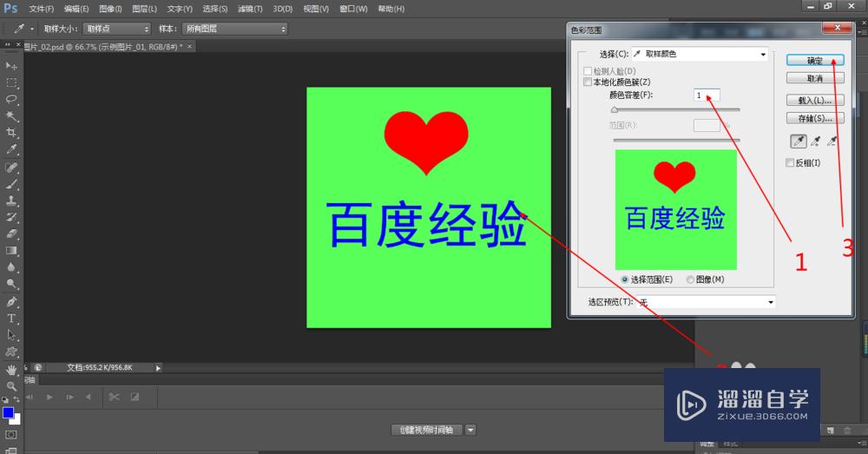This screenshot has width=868, height=454.
Task: Open the 图像 menu
Action: point(111,9)
